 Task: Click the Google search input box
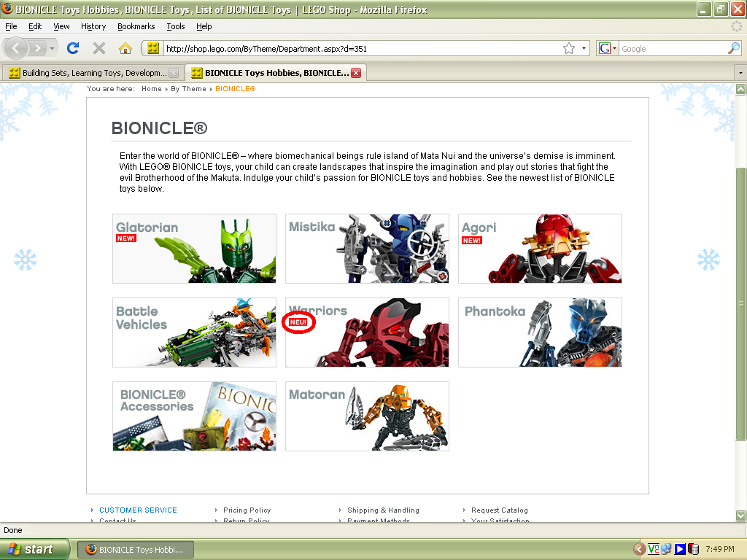(x=673, y=49)
